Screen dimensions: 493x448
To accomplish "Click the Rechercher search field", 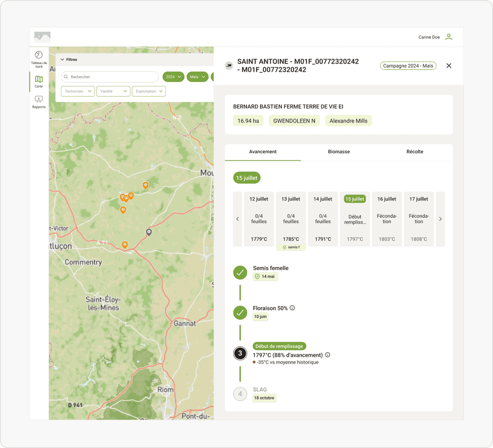I will pos(110,77).
